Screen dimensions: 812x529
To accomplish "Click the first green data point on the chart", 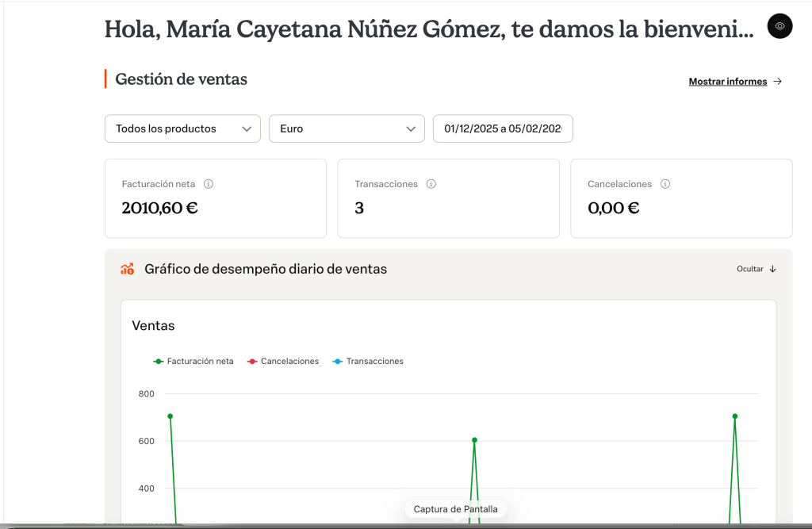I will tap(170, 416).
